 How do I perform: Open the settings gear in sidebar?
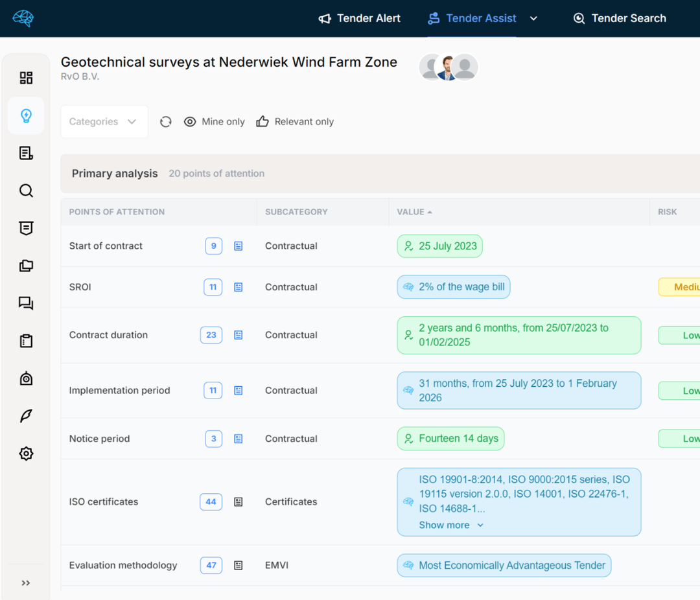pos(26,454)
